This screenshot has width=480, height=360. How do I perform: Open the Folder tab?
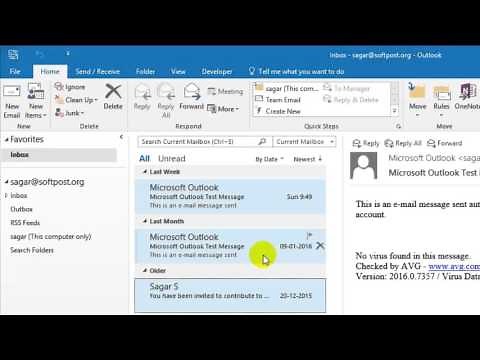click(x=145, y=71)
